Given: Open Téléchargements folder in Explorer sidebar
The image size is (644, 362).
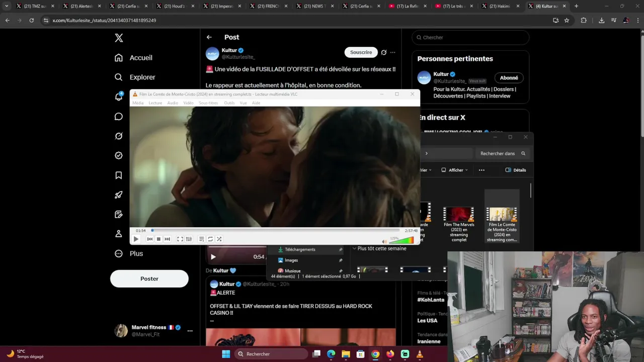Looking at the screenshot, I should pyautogui.click(x=300, y=249).
